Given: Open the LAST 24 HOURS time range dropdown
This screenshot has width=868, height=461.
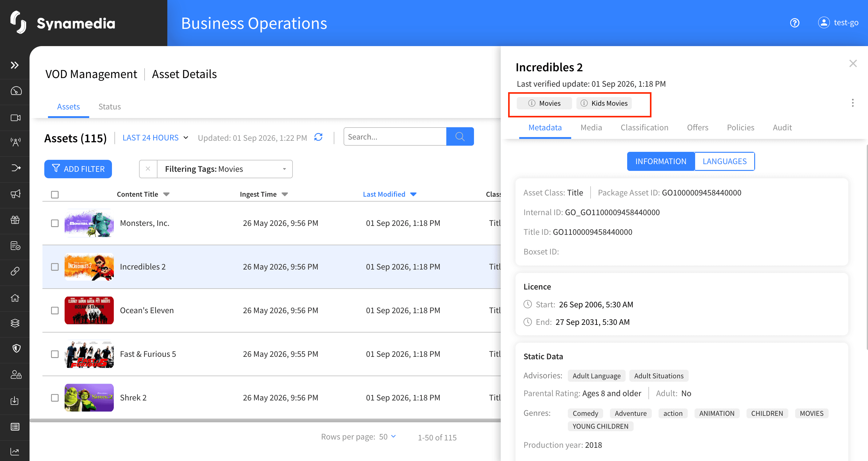Looking at the screenshot, I should click(x=155, y=138).
